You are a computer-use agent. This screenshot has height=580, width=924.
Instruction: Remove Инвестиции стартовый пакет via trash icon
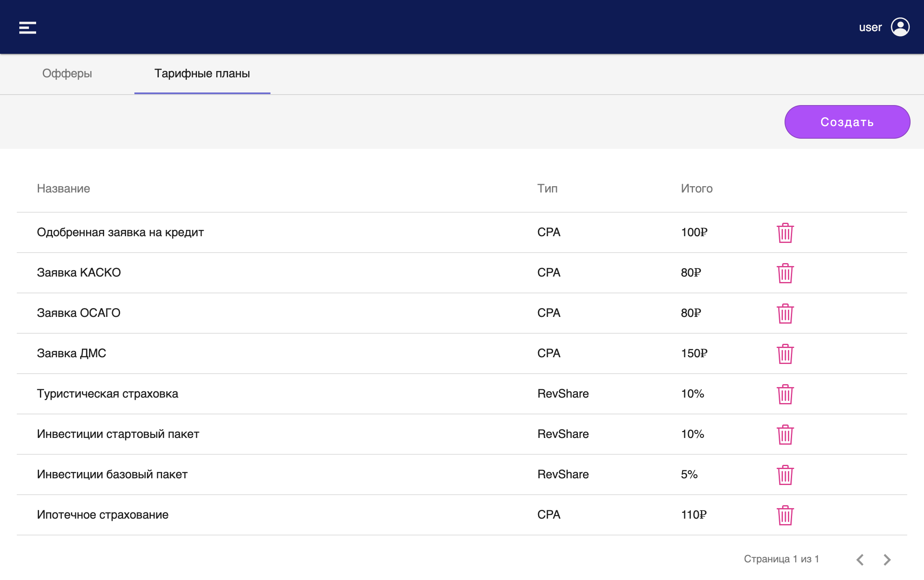[785, 435]
